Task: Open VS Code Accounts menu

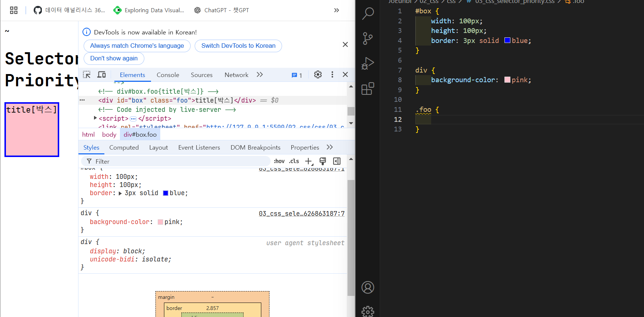Action: point(368,287)
